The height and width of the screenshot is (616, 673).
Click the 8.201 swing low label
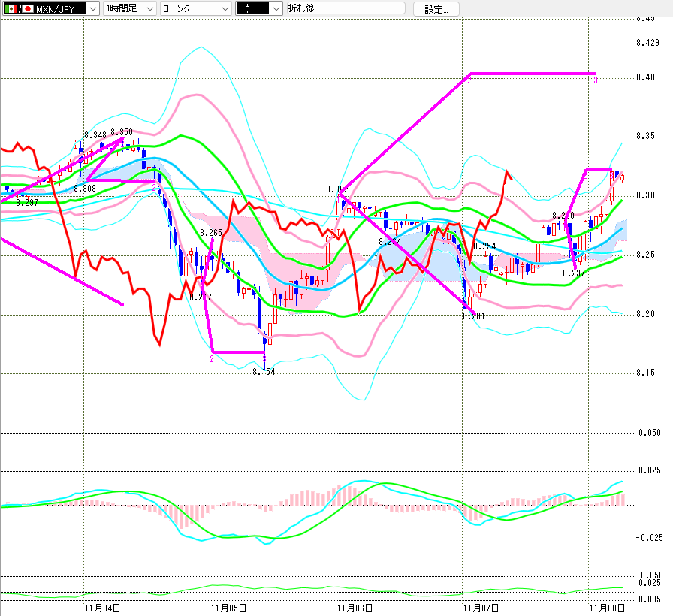(x=475, y=316)
